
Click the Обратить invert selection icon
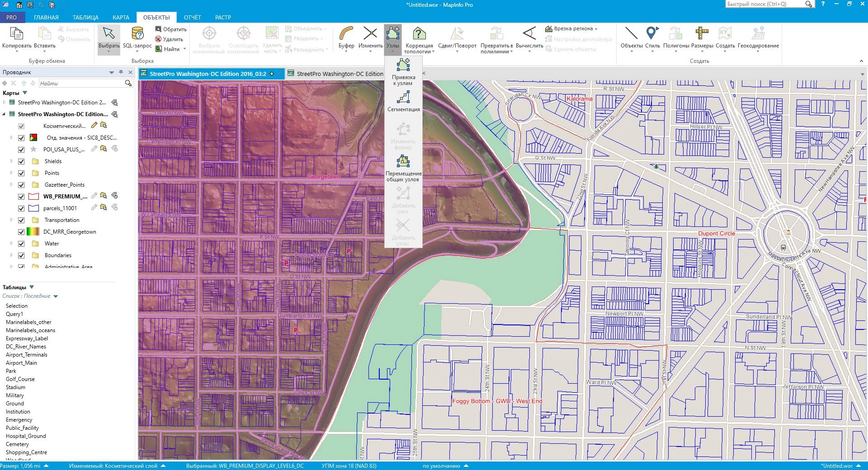point(158,29)
